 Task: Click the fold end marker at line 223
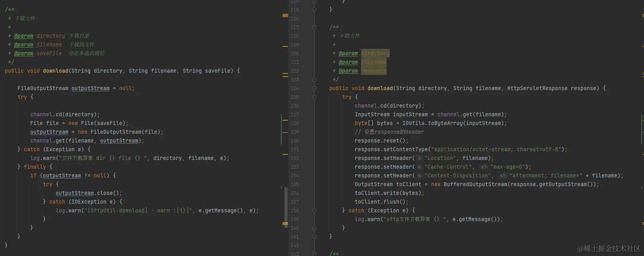314,80
